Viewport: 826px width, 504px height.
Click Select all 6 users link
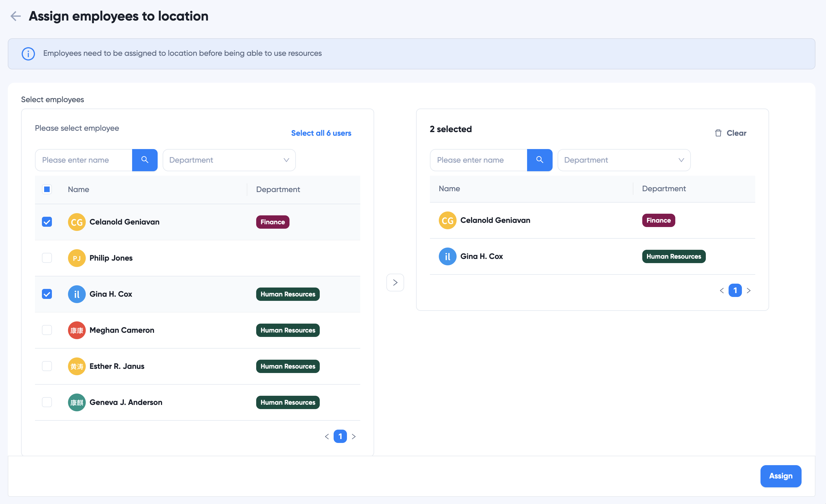pyautogui.click(x=321, y=133)
